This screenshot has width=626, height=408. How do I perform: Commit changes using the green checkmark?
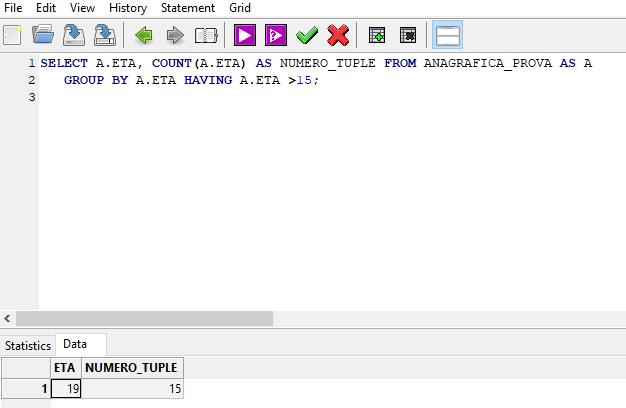click(x=307, y=35)
